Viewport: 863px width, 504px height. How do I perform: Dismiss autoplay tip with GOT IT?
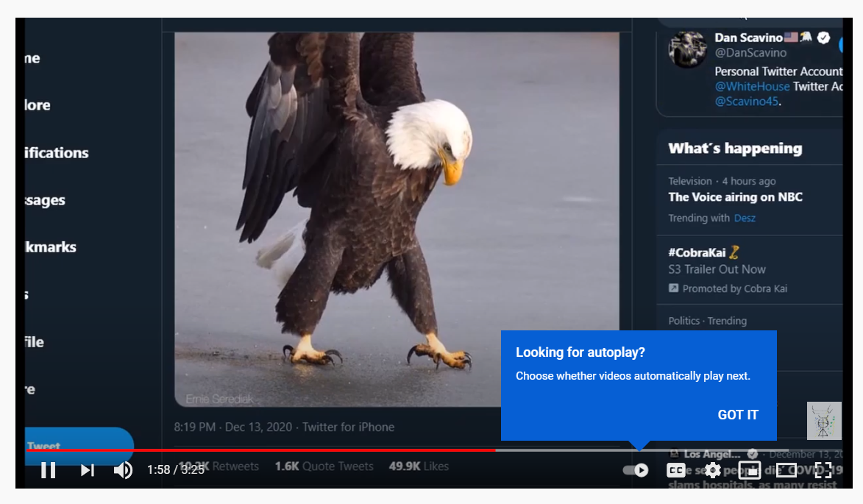coord(738,415)
